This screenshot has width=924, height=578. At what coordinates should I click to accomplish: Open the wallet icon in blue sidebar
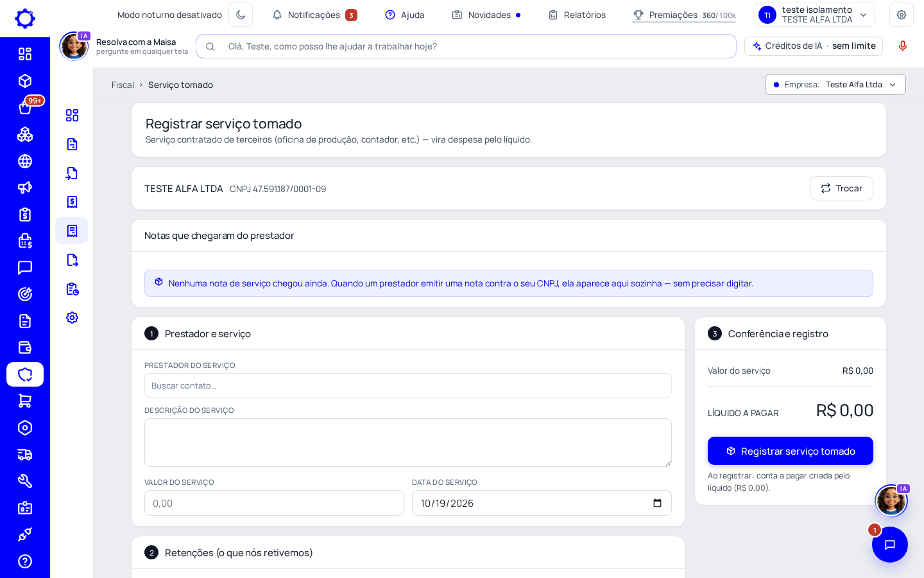tap(25, 347)
